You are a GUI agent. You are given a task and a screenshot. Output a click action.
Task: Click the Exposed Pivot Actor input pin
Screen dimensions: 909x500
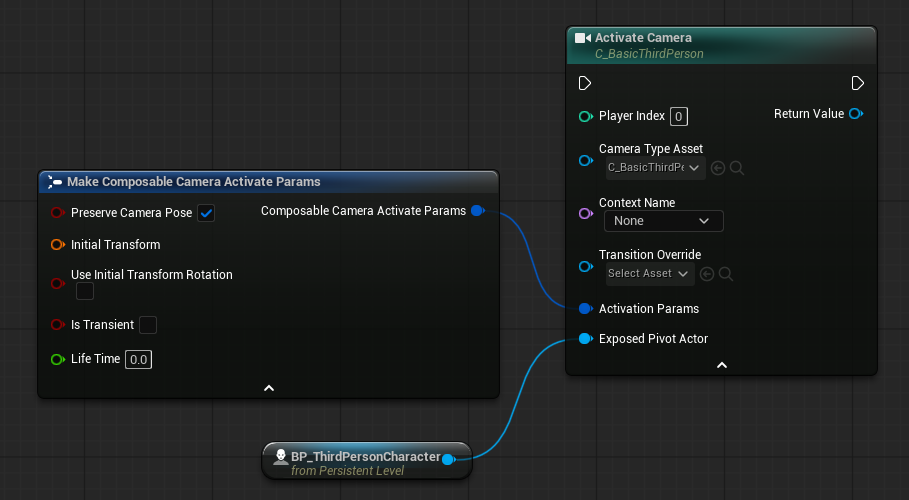[x=585, y=339]
